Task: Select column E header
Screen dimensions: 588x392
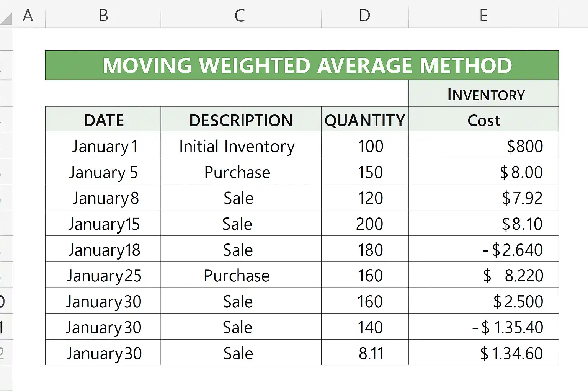Action: 483,16
